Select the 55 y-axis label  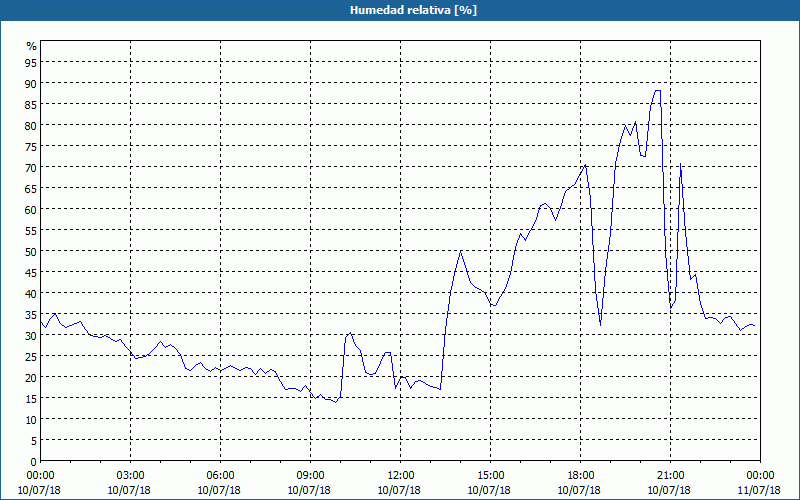click(31, 231)
